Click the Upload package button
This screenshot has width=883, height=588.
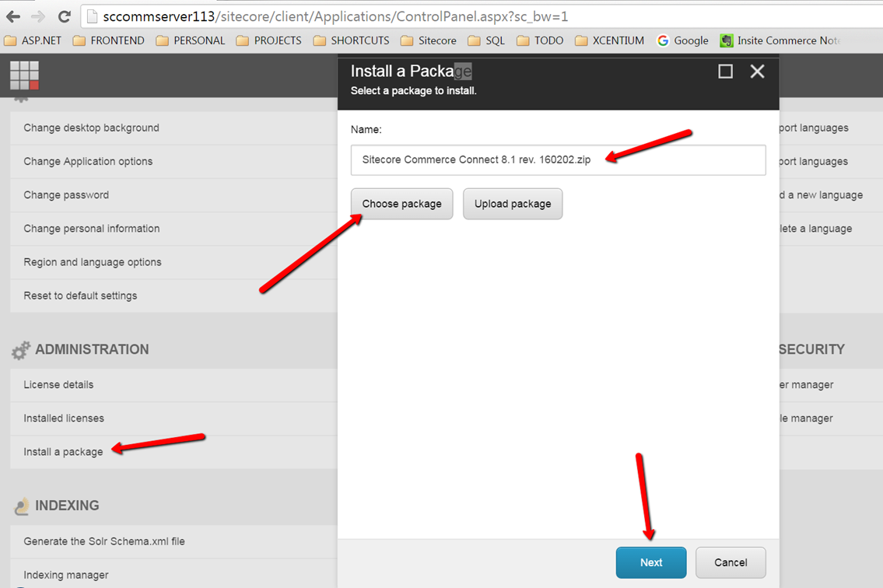(x=513, y=204)
